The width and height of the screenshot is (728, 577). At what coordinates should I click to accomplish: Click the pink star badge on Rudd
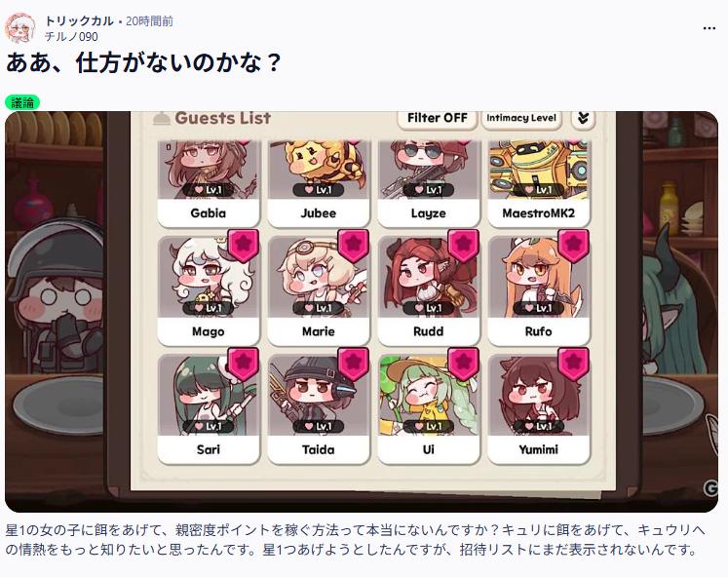[463, 245]
